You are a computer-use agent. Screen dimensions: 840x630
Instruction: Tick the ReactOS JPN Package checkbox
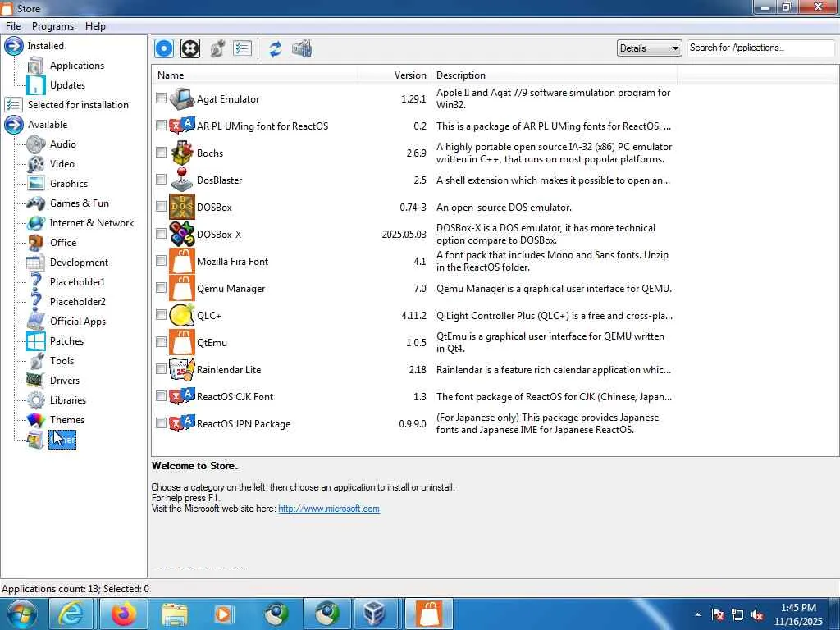161,423
